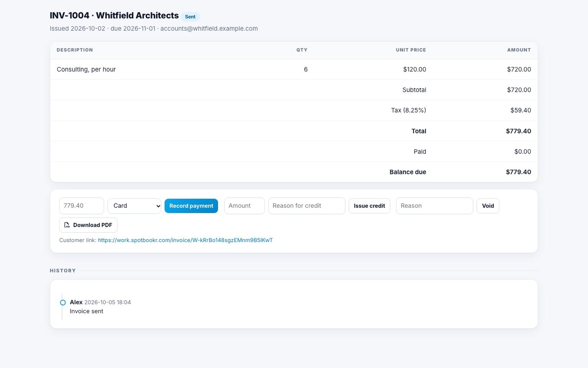The width and height of the screenshot is (588, 368).
Task: Click the void Reason input field
Action: point(435,206)
